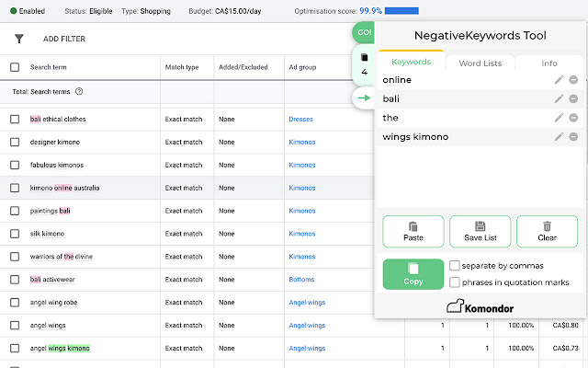Screen dimensions: 588x368
Task: Click the Komondor logo
Action: point(481,307)
